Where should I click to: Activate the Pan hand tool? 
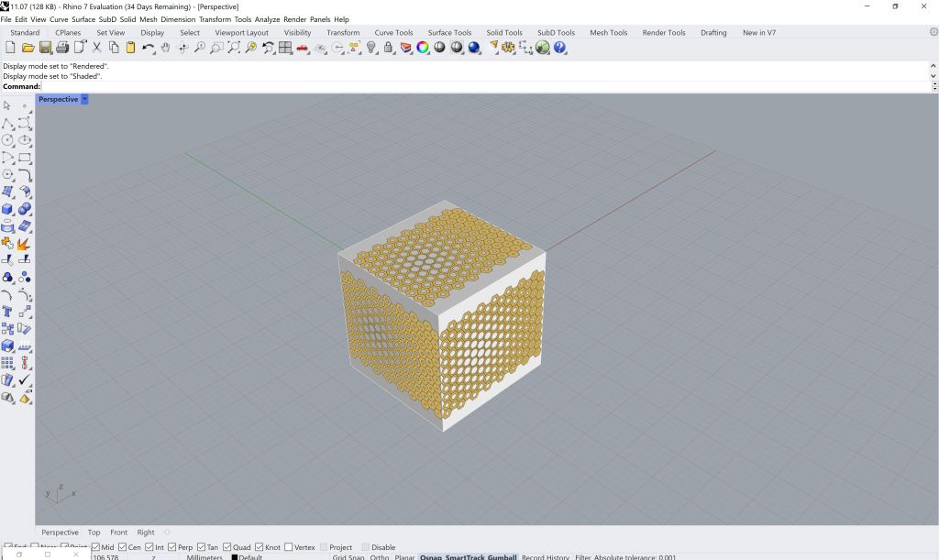165,48
